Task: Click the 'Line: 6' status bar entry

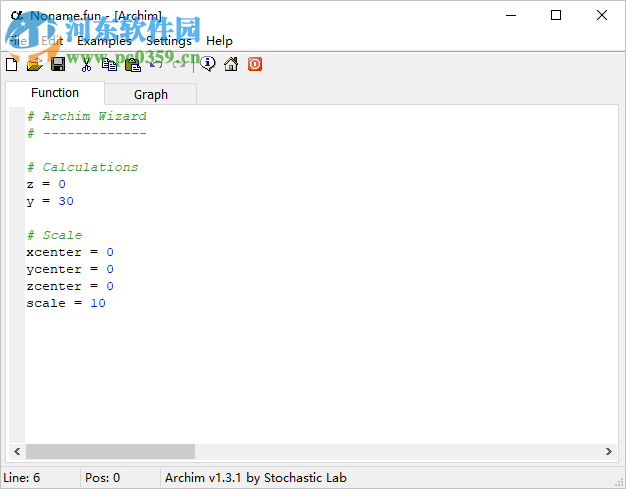Action: click(x=22, y=477)
